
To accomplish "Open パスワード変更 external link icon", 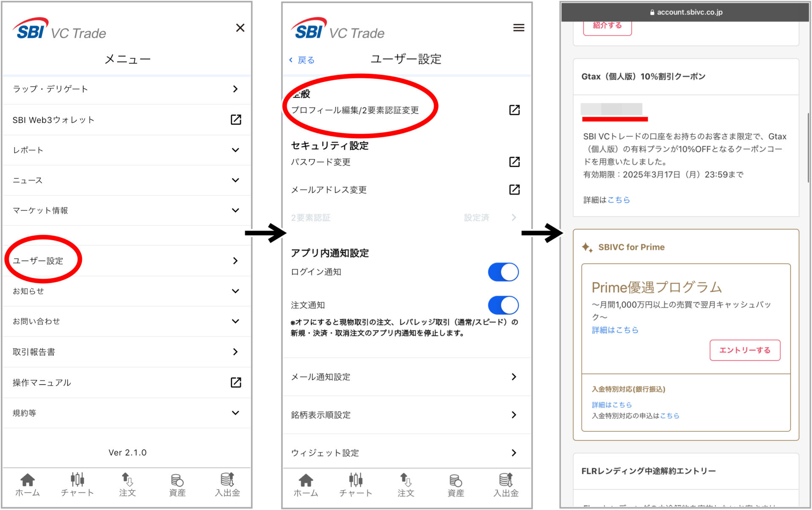I will (x=514, y=162).
